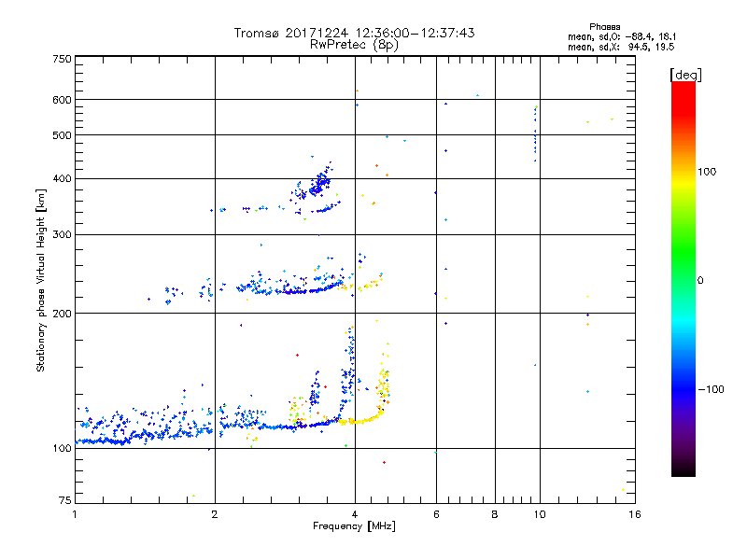Click the x-axis tick label '6'

coord(436,514)
